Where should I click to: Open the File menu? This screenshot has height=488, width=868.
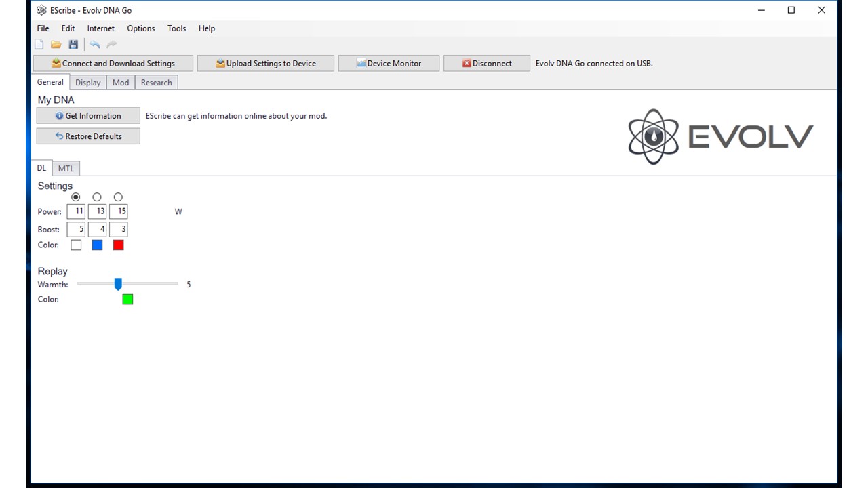click(x=43, y=28)
